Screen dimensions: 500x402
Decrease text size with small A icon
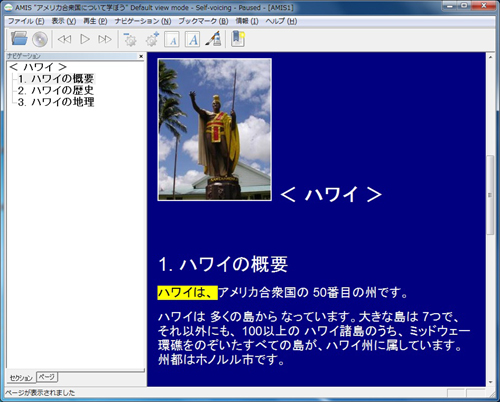[x=172, y=39]
